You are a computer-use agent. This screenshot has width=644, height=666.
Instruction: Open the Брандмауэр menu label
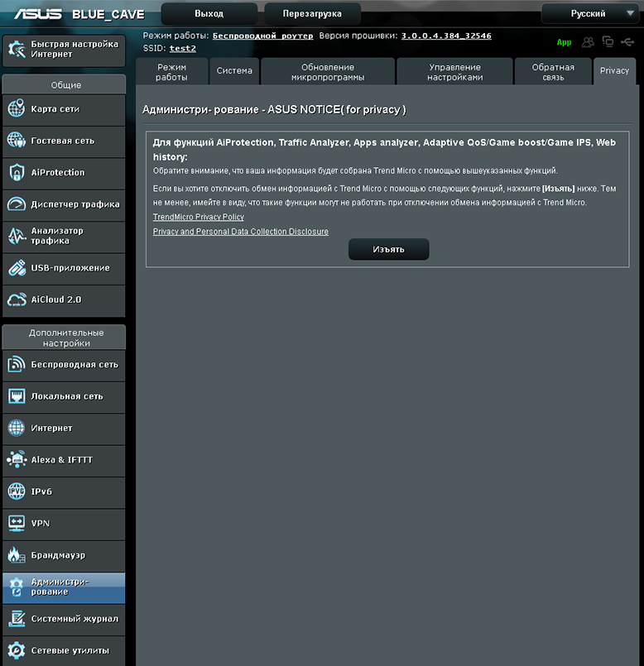pos(58,555)
